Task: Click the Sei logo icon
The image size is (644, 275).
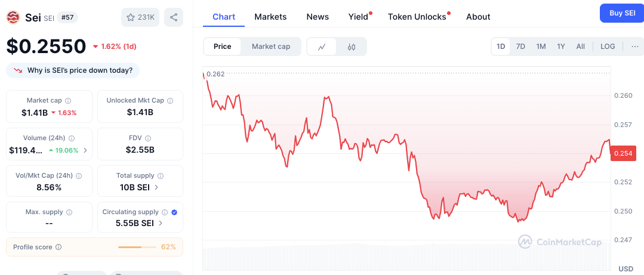Action: tap(13, 18)
